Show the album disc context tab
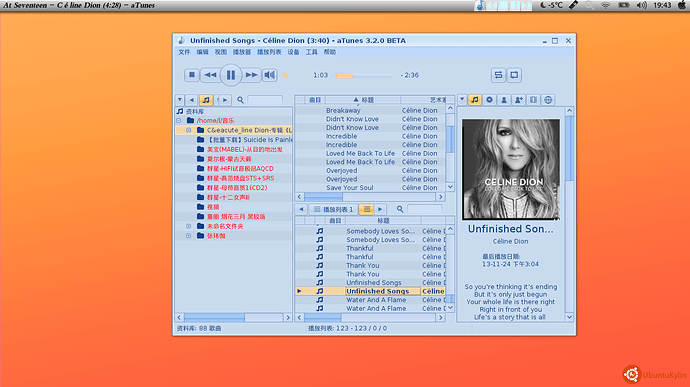Screen dimensions: 690x387 [489, 100]
